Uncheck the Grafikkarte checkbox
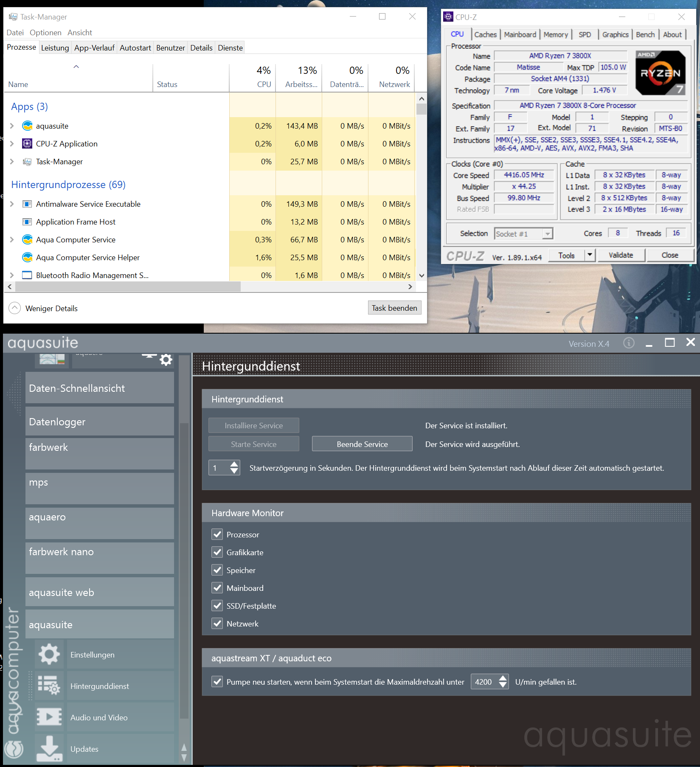700x767 pixels. click(x=217, y=552)
